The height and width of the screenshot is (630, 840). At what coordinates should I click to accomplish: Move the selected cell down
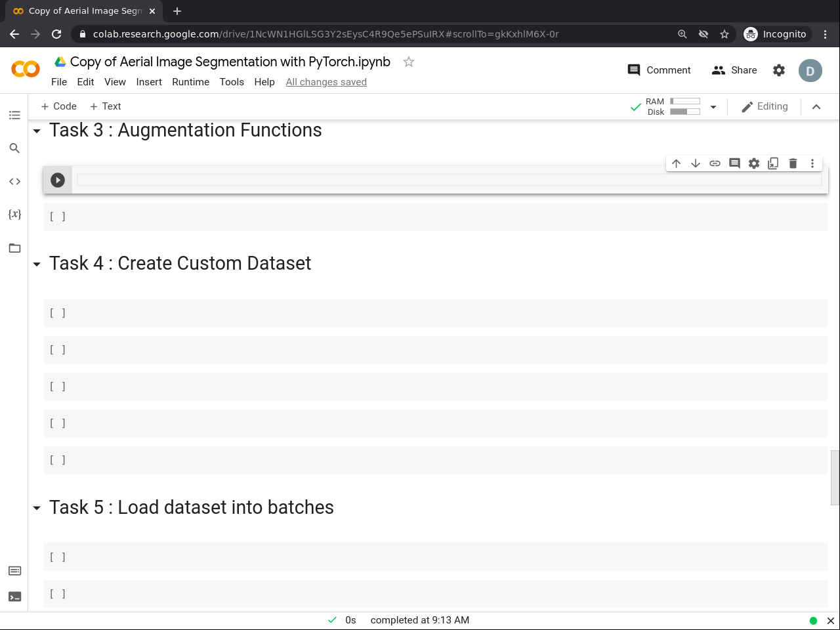696,163
